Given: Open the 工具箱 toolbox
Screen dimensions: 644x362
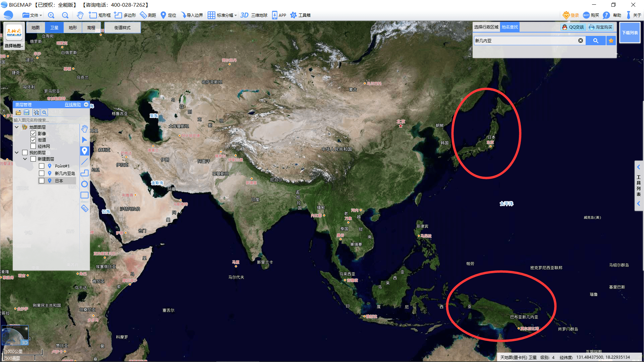Looking at the screenshot, I should pyautogui.click(x=300, y=15).
